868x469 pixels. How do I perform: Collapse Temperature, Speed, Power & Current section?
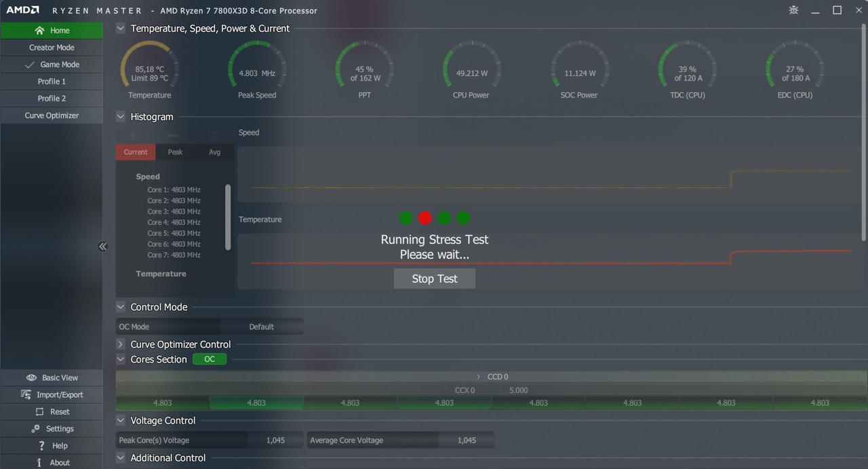point(121,28)
